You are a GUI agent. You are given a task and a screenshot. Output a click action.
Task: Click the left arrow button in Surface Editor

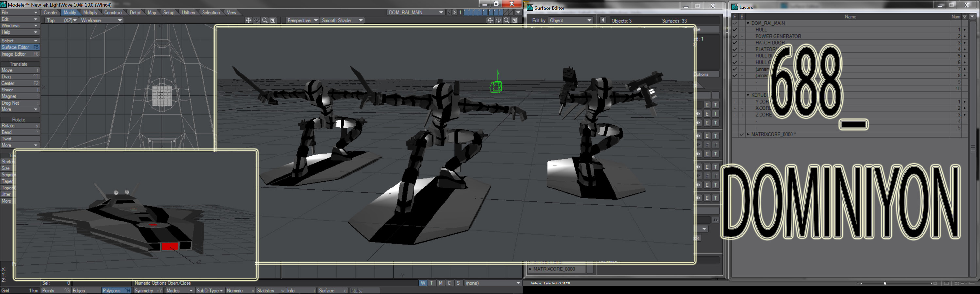[603, 20]
